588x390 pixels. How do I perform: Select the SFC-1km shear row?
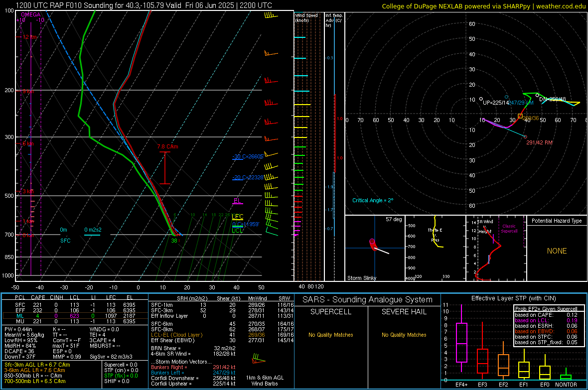[222, 305]
